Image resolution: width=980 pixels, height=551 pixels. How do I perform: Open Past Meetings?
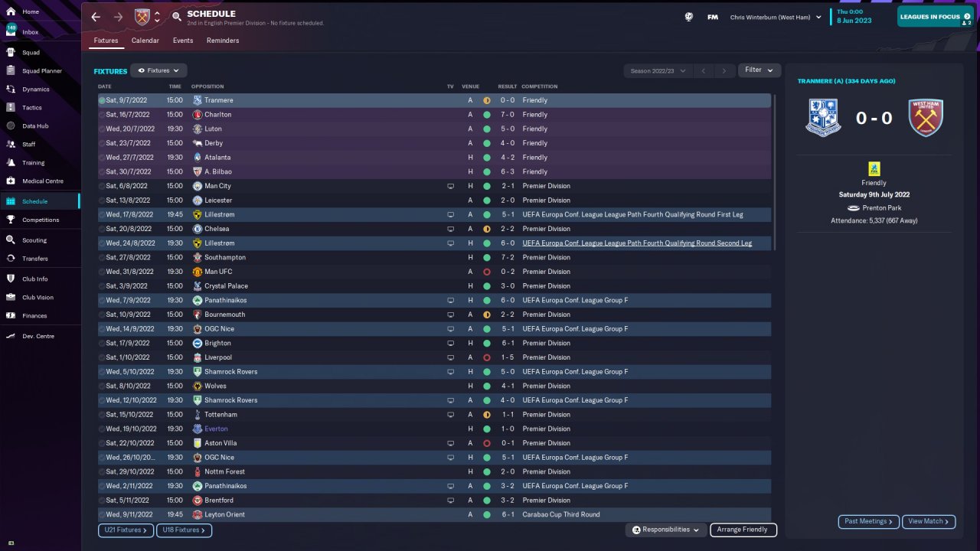click(869, 521)
